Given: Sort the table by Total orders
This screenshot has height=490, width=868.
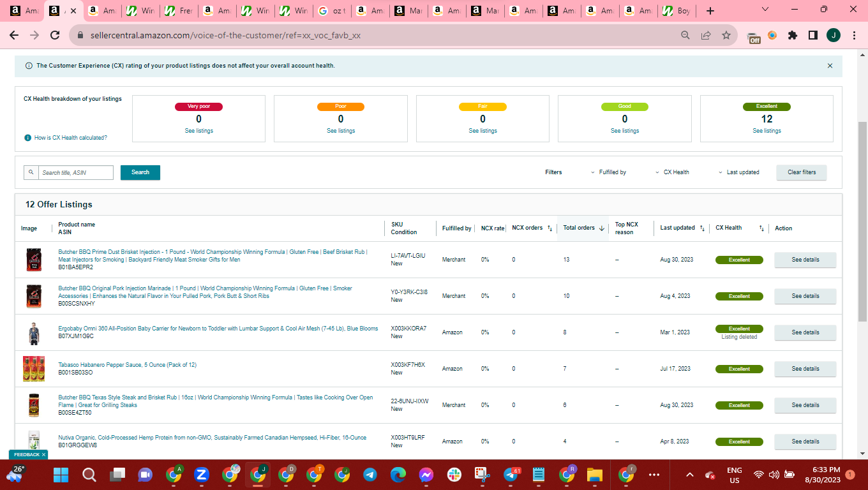Looking at the screenshot, I should pos(602,228).
